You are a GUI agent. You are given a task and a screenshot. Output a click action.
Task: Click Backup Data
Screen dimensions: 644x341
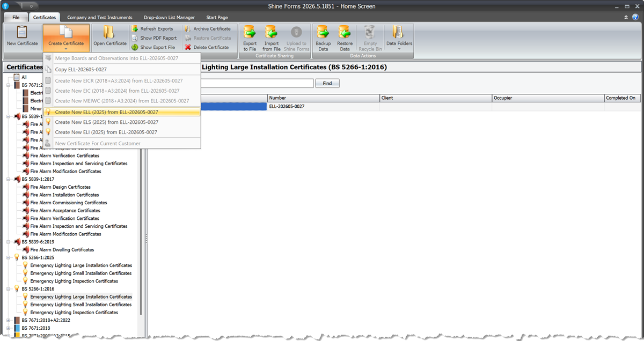pos(323,38)
